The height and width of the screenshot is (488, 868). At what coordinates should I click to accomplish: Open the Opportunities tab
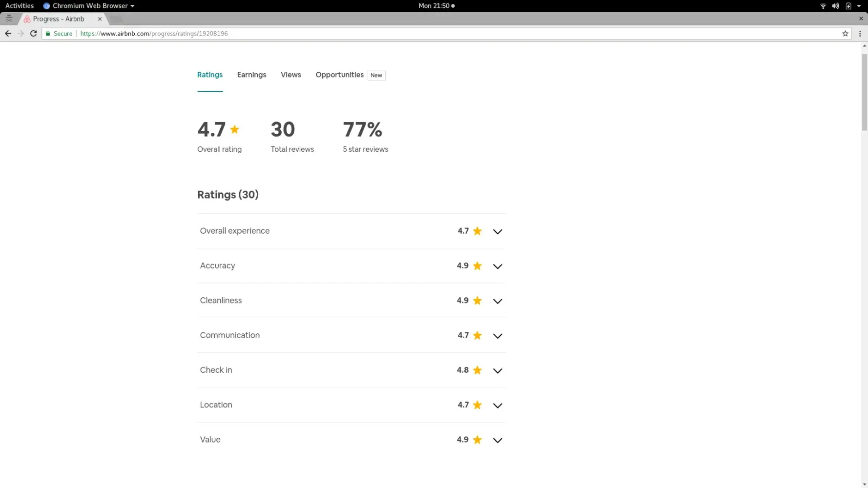click(x=339, y=75)
